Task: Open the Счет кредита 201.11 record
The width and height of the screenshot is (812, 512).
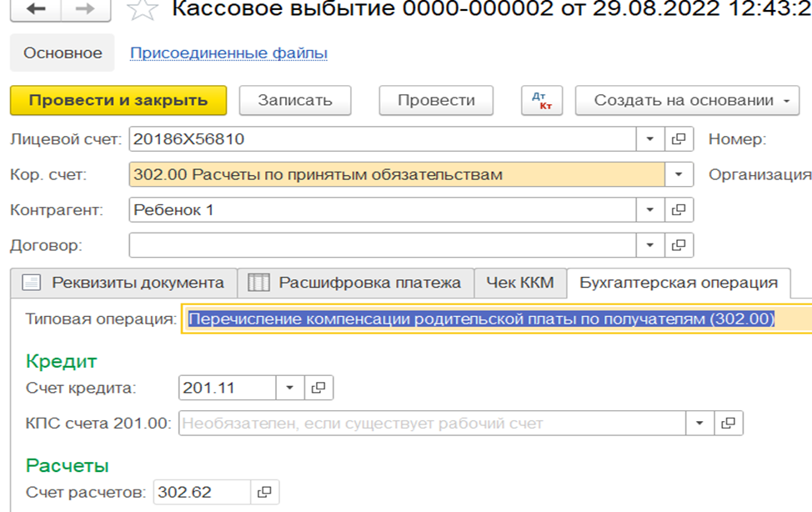Action: tap(318, 388)
